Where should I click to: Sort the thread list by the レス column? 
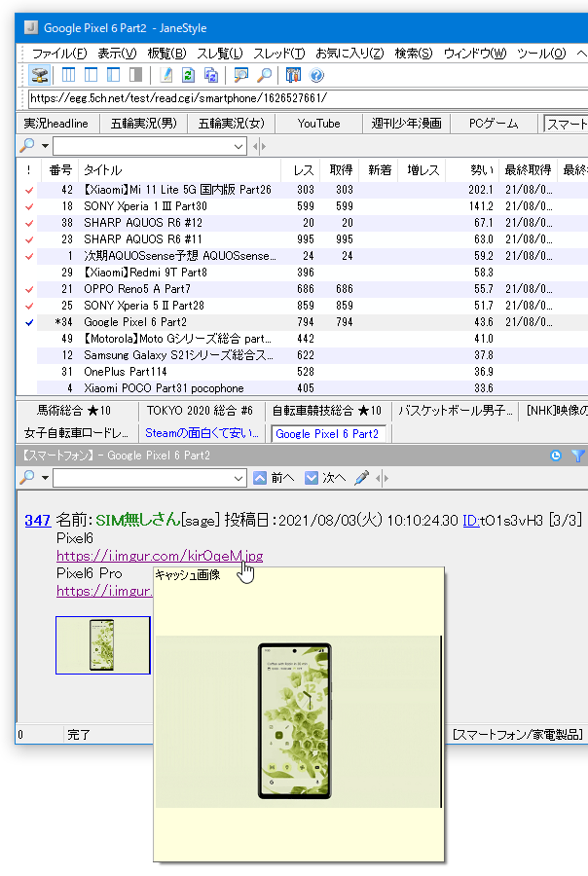pyautogui.click(x=300, y=169)
